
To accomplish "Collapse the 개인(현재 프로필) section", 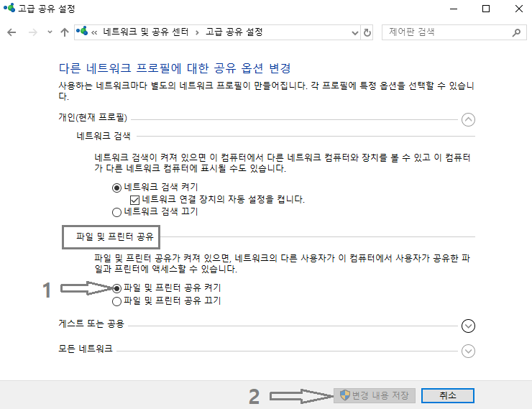I will [468, 119].
